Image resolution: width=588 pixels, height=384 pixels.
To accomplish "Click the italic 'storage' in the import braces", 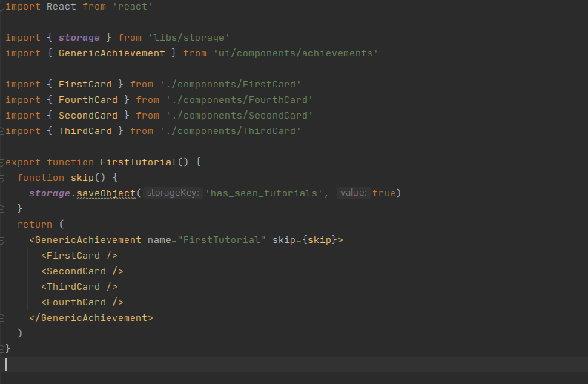I will tap(79, 38).
